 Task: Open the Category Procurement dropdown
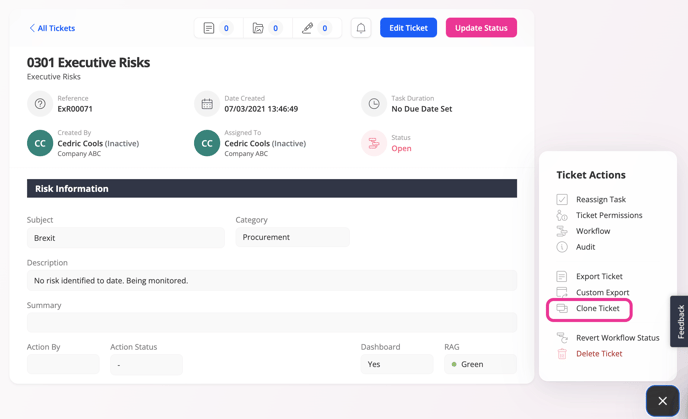tap(292, 237)
